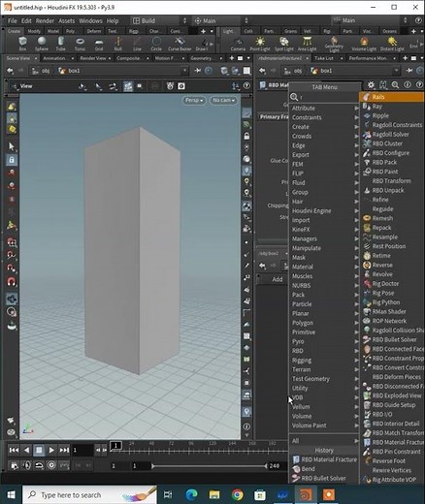Add a Geometry Light from the shelf
This screenshot has width=425, height=504.
click(x=334, y=45)
